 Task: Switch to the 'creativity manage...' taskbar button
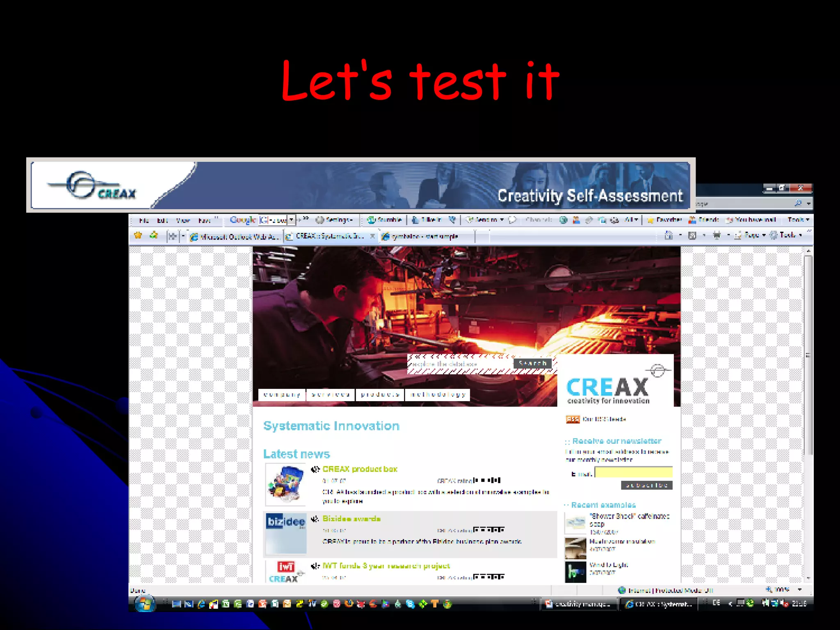578,604
